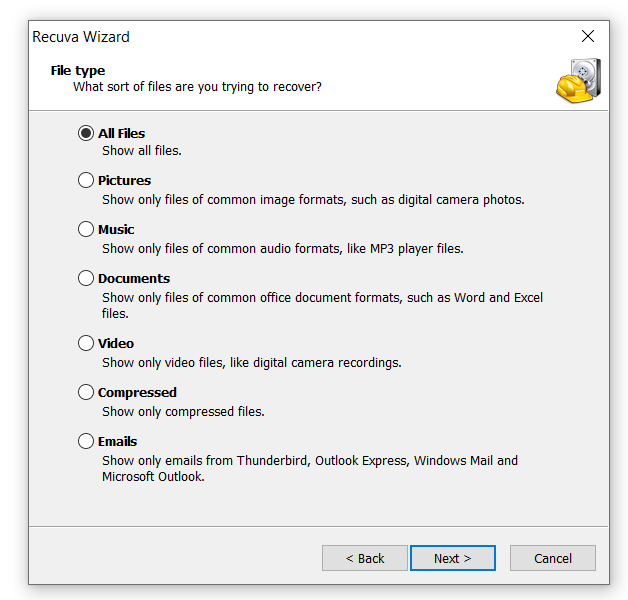Click the Emails label text
This screenshot has width=628, height=600.
pos(117,441)
